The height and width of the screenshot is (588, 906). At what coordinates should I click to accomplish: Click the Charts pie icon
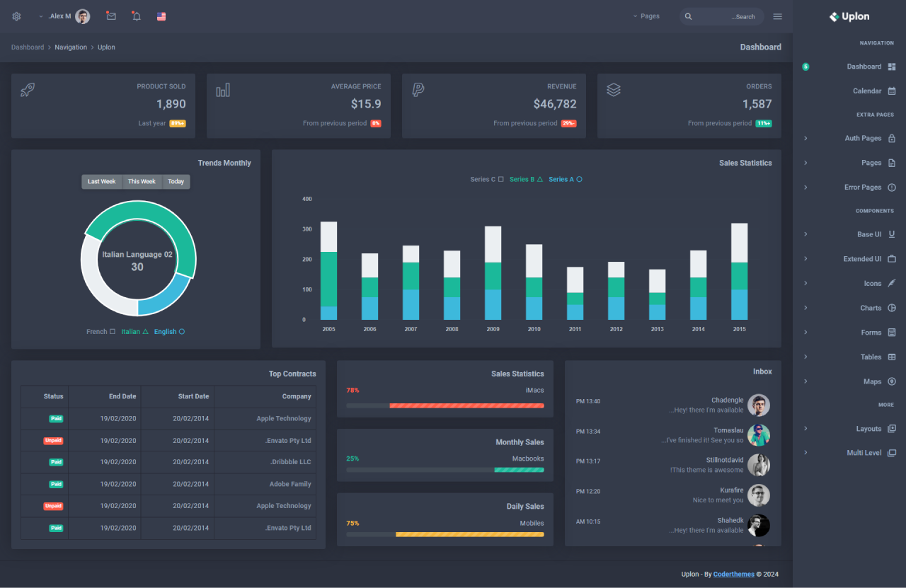click(892, 308)
